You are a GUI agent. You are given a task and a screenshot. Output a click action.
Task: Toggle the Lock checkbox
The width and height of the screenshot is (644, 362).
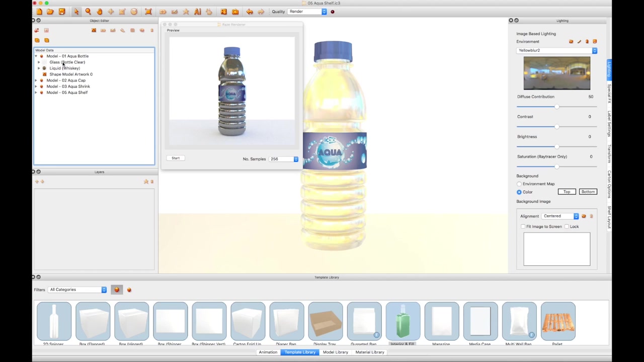(x=567, y=227)
